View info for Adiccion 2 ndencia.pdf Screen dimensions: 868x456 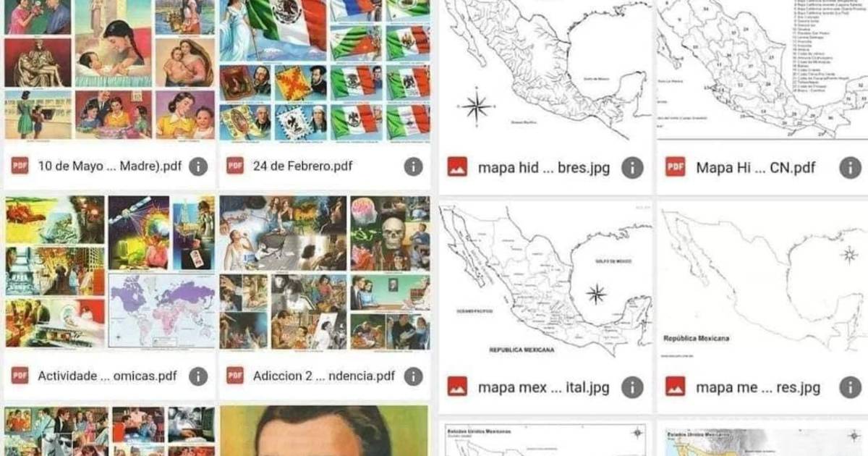point(413,376)
